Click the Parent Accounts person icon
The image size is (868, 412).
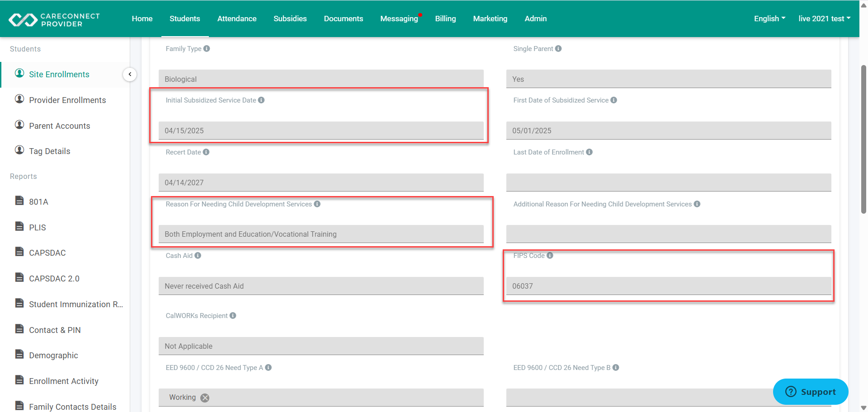19,125
